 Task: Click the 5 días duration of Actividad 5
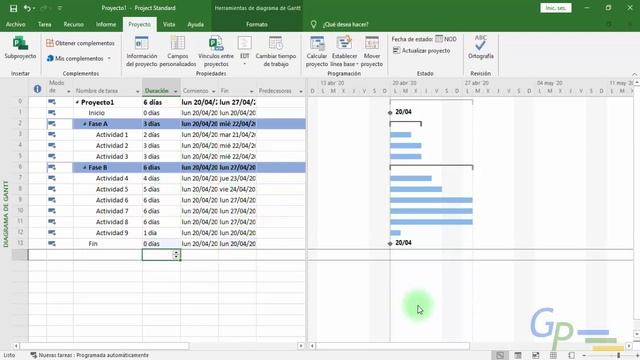coord(161,189)
